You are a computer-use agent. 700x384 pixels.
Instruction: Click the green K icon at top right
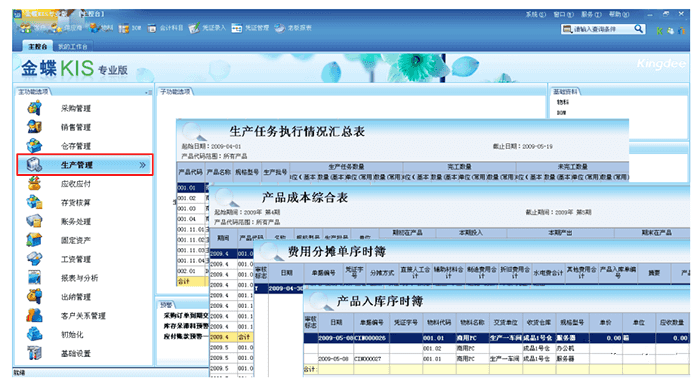pyautogui.click(x=659, y=31)
